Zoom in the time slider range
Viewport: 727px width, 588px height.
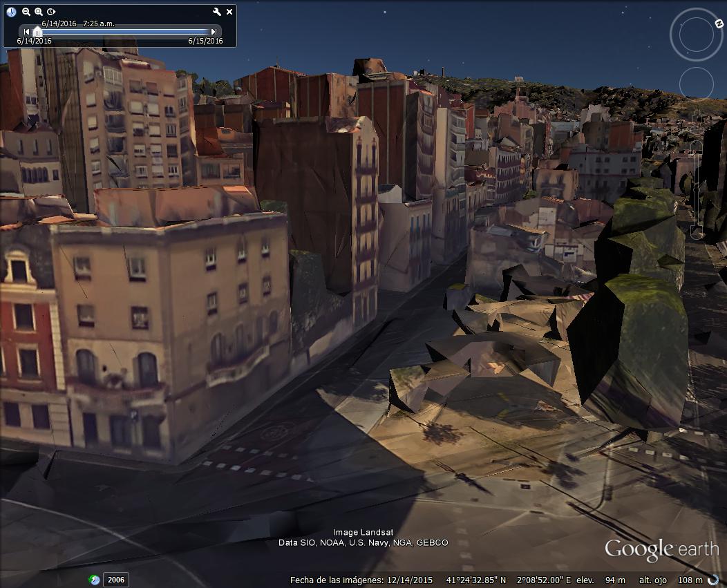[39, 12]
